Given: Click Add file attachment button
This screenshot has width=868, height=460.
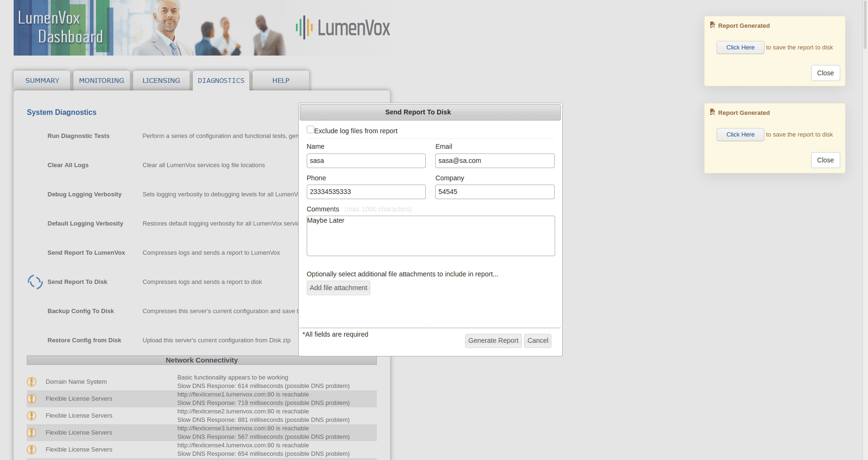Looking at the screenshot, I should tap(338, 288).
